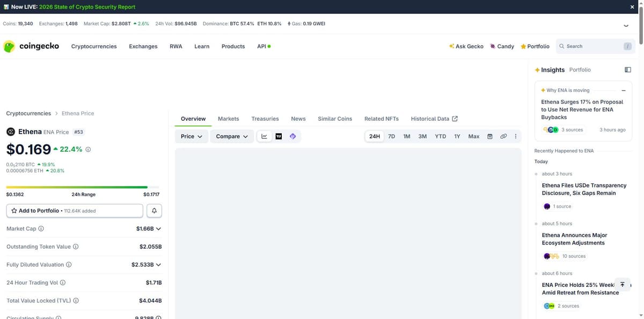
Task: Select the 24H chart range
Action: (375, 136)
